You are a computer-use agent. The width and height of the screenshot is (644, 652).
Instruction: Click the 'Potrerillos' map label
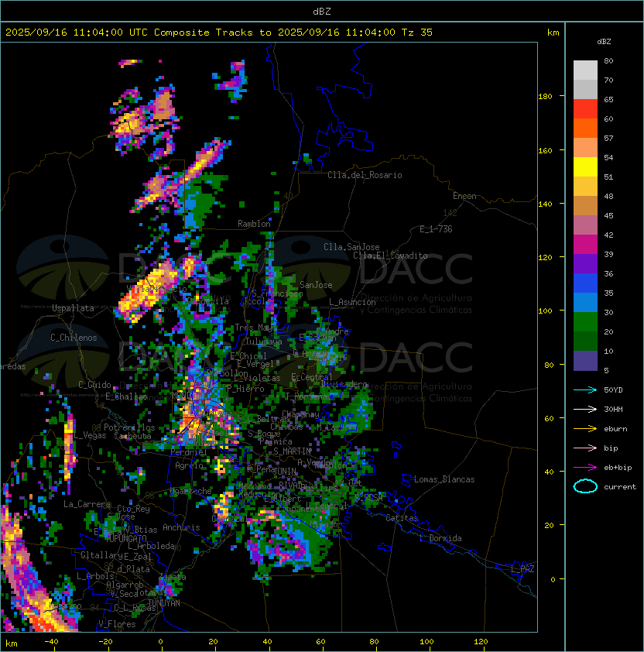129,427
